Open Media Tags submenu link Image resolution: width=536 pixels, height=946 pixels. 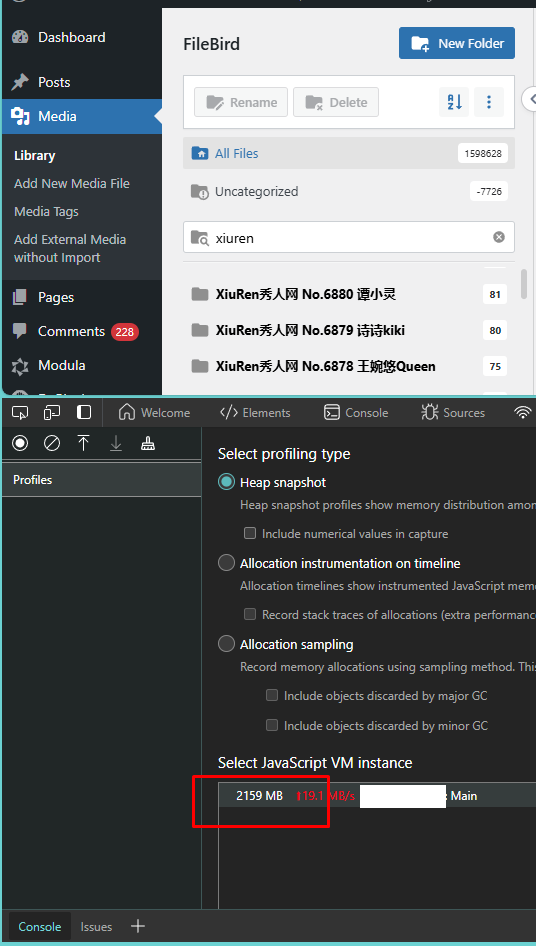pos(46,212)
